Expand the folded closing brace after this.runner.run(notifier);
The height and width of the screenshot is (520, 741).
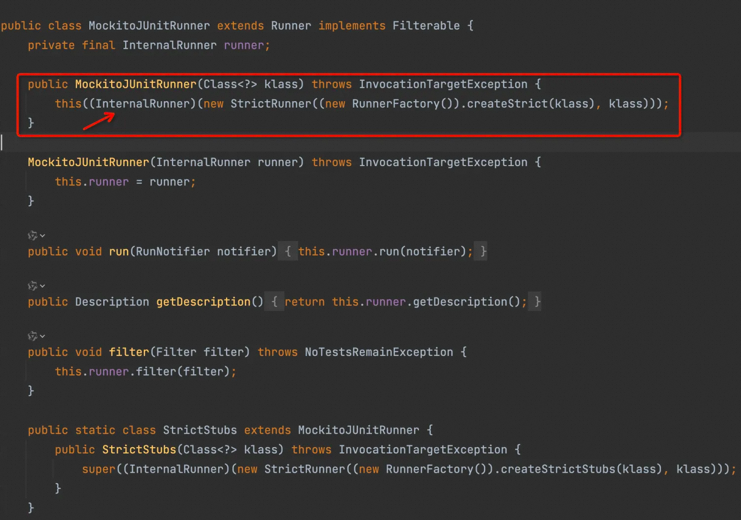(x=483, y=251)
